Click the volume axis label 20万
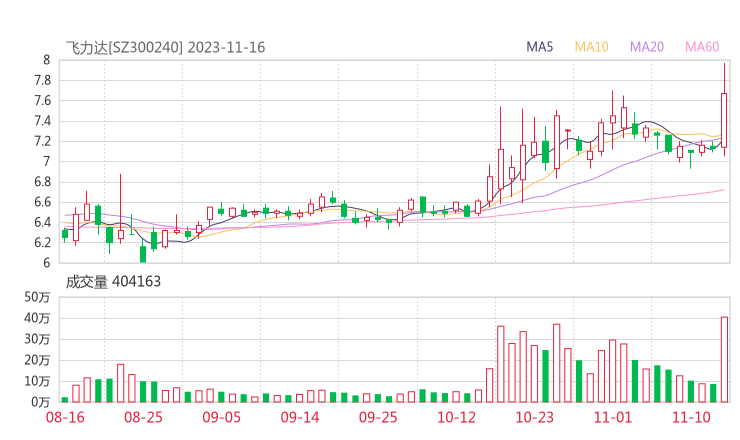 coord(37,360)
